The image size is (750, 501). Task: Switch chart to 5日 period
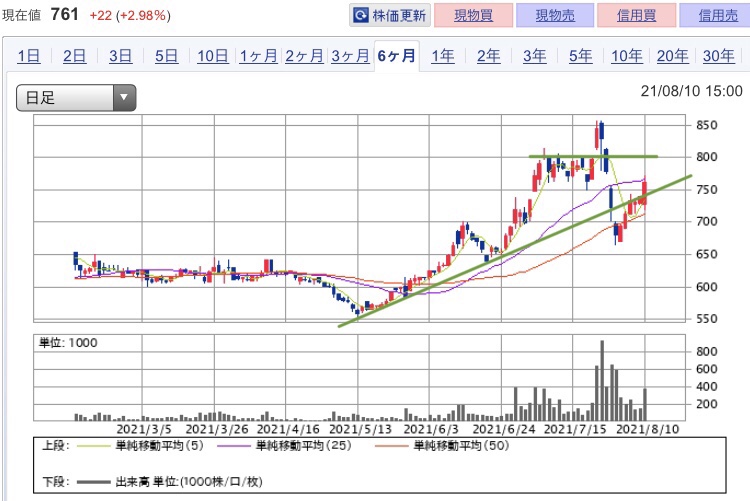pyautogui.click(x=166, y=56)
